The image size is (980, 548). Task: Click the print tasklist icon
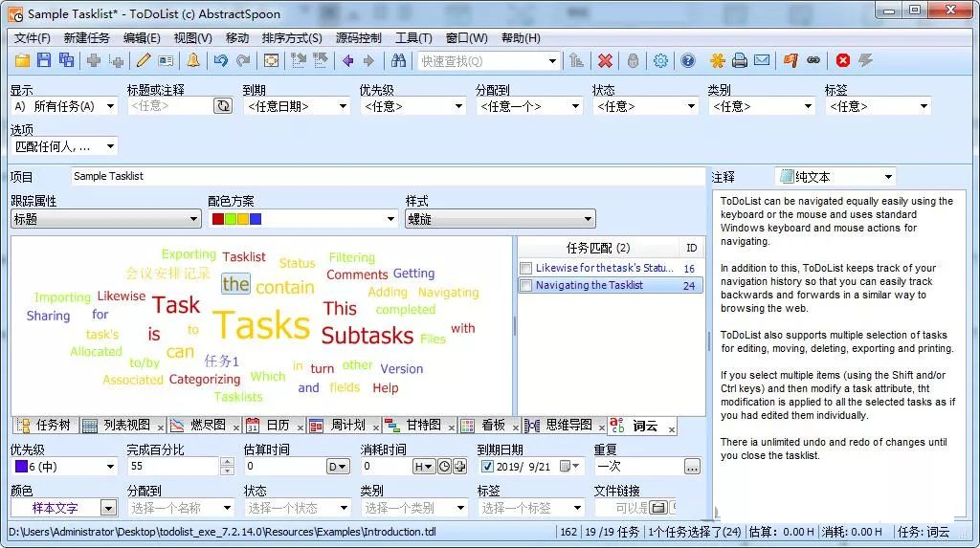pyautogui.click(x=740, y=60)
